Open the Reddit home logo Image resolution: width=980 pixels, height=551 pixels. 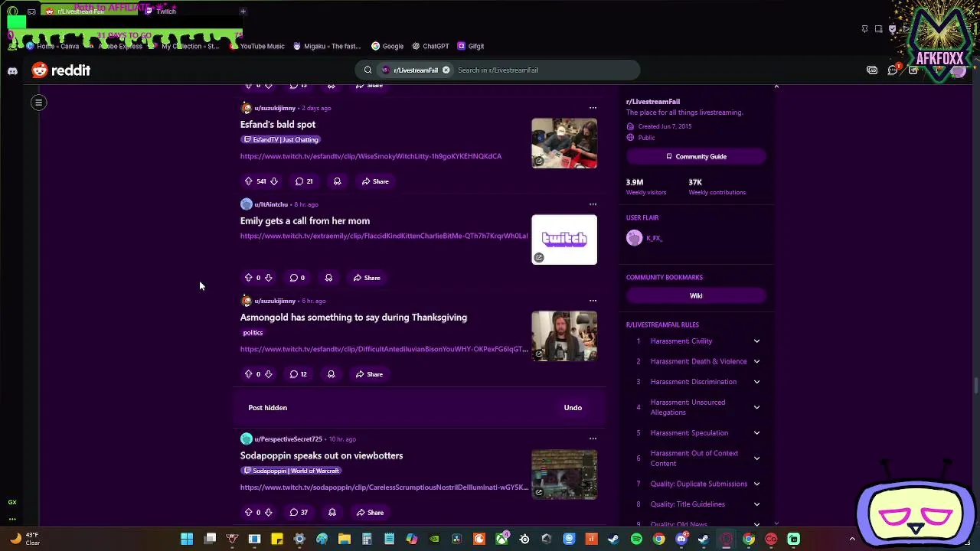[61, 70]
